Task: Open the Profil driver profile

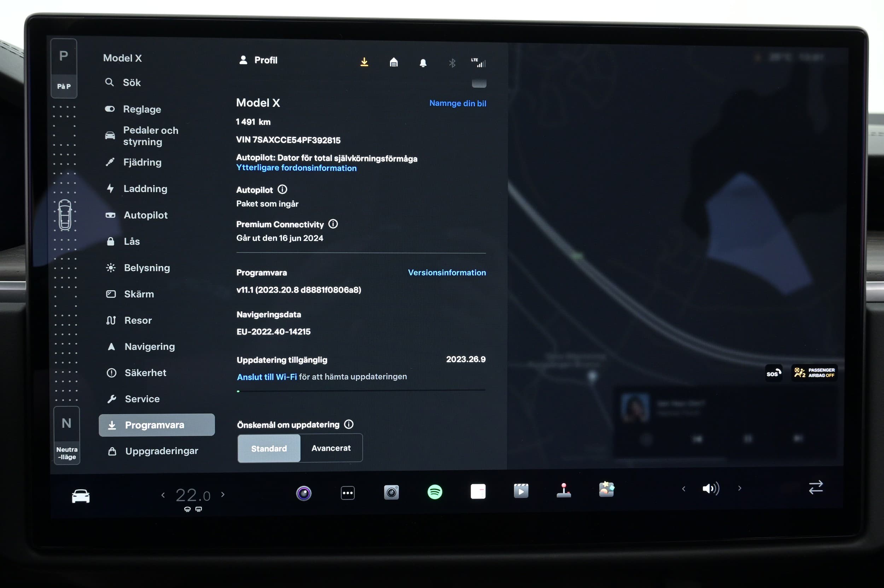Action: point(258,60)
